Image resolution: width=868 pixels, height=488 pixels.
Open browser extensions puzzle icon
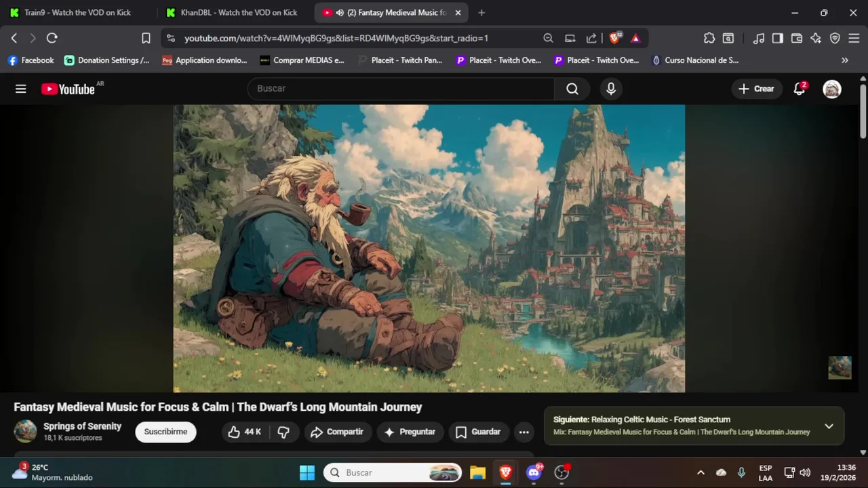(x=709, y=38)
